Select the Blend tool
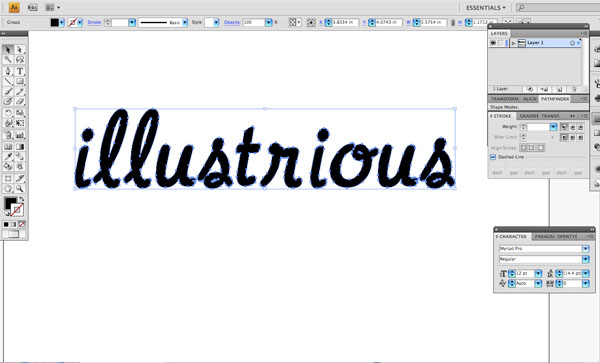The width and height of the screenshot is (600, 363). [20, 156]
